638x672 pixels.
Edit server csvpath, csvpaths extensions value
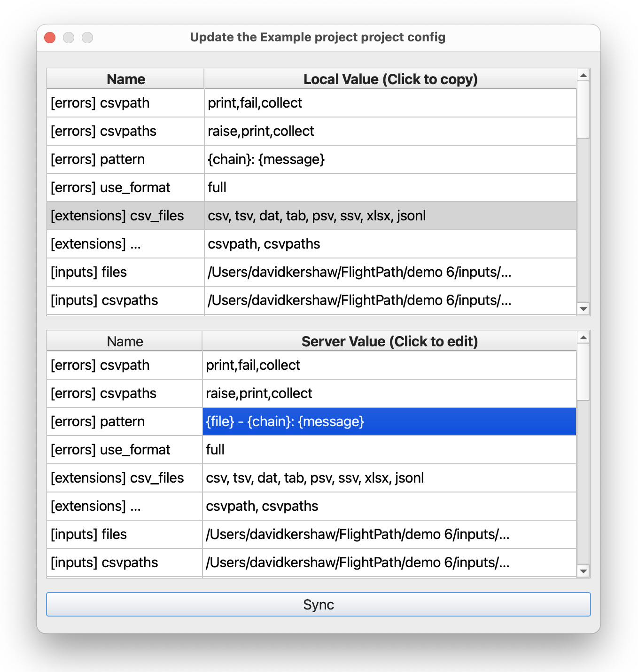click(x=389, y=506)
